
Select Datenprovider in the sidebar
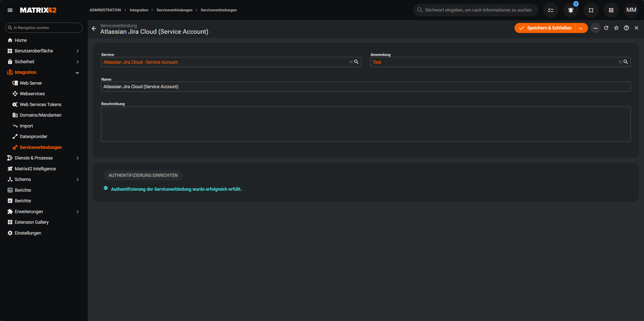tap(33, 137)
